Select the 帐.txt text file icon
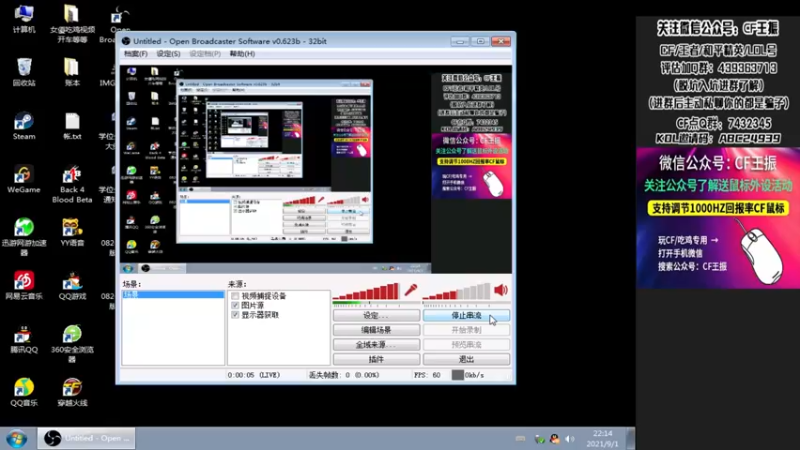This screenshot has height=450, width=800. pyautogui.click(x=72, y=126)
